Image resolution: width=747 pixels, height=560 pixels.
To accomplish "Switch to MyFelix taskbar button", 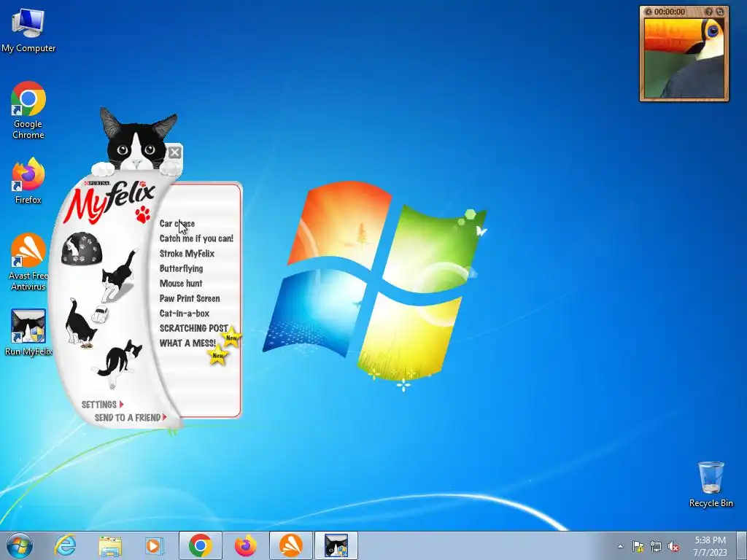I will (x=336, y=545).
